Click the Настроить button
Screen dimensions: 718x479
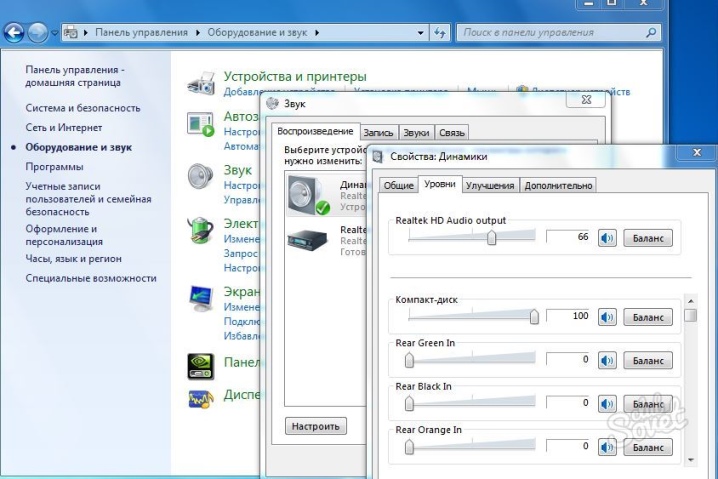pyautogui.click(x=315, y=426)
